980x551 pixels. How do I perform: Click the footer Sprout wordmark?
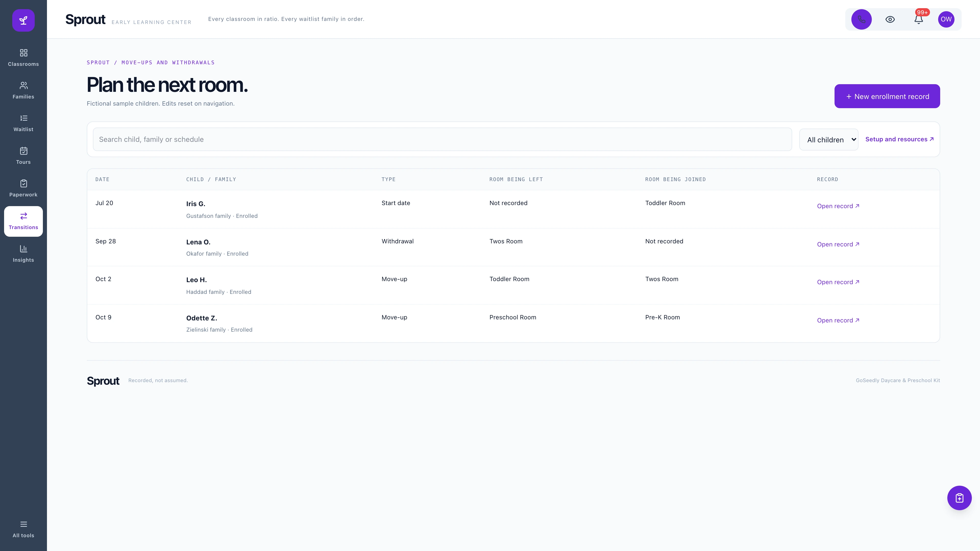pyautogui.click(x=103, y=381)
